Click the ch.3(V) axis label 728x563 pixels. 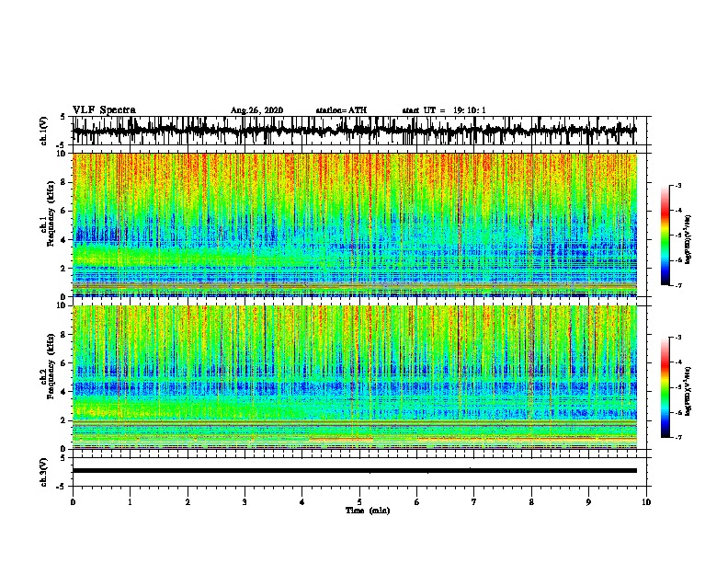pos(43,472)
